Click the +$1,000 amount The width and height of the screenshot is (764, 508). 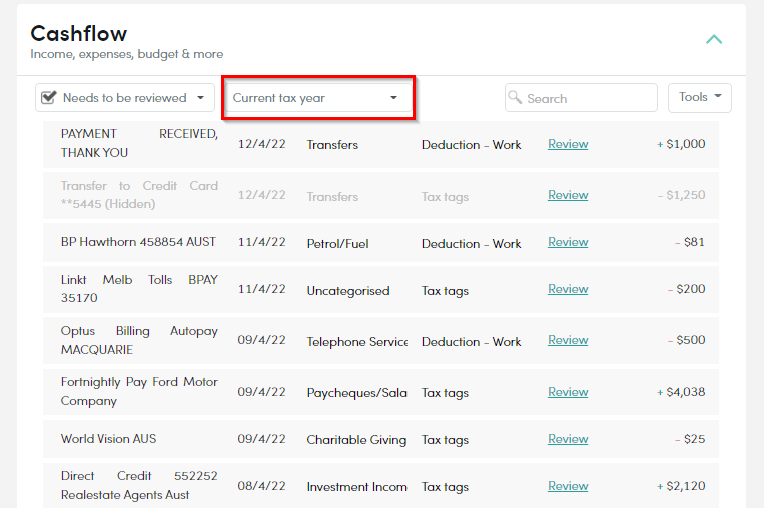pyautogui.click(x=681, y=144)
